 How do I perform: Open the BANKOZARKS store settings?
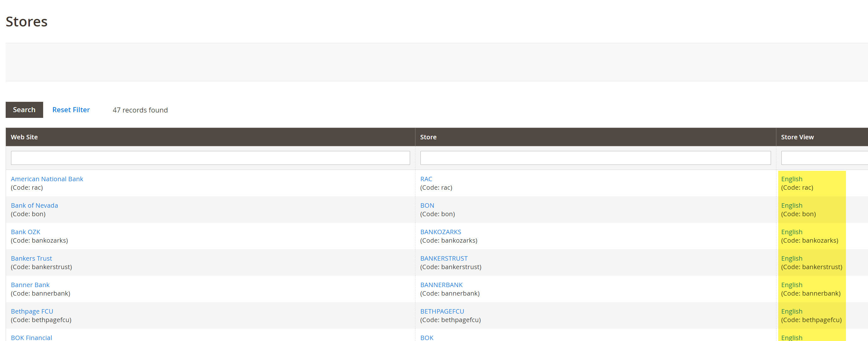pos(441,232)
